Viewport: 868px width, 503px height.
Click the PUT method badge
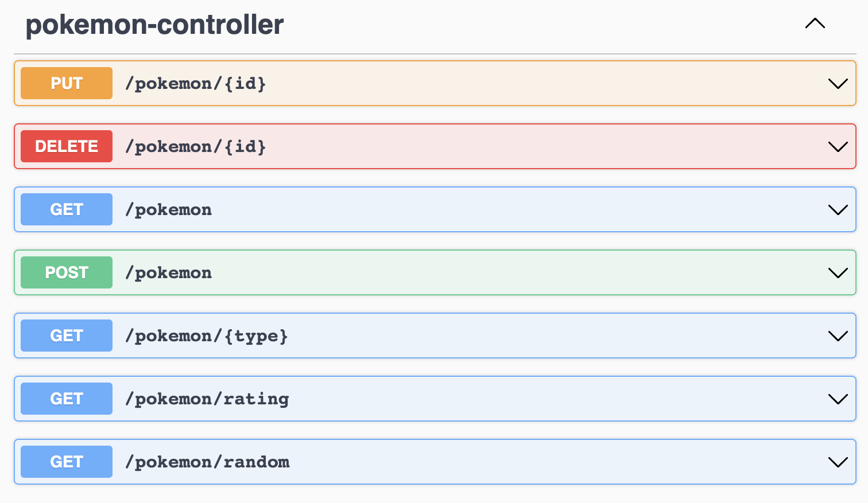point(66,83)
